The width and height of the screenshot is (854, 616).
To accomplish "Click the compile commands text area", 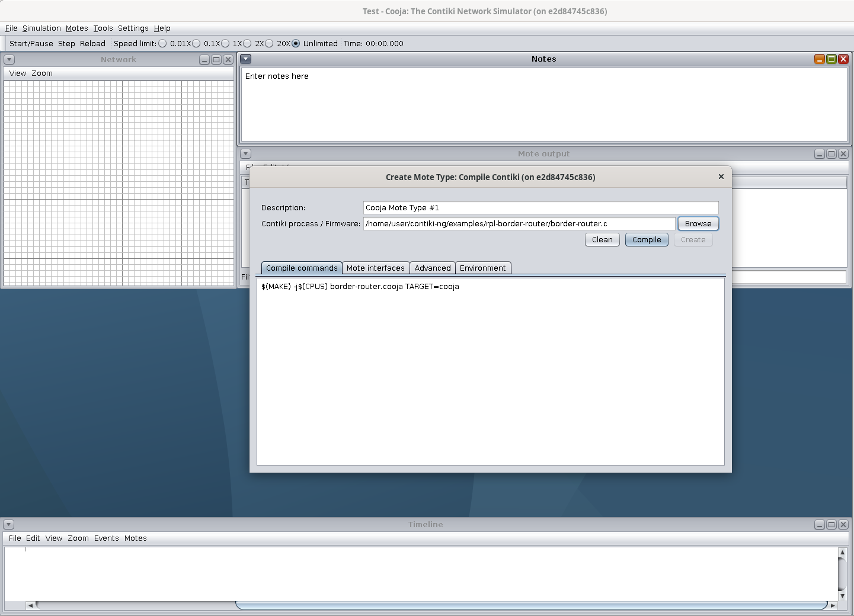I will pyautogui.click(x=491, y=371).
